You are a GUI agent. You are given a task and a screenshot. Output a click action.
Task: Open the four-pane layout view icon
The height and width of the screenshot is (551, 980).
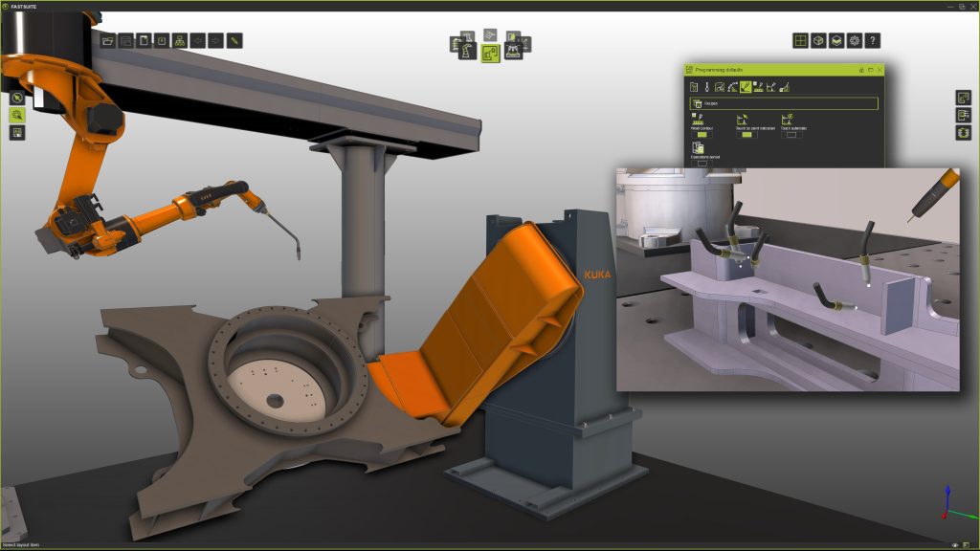[800, 40]
